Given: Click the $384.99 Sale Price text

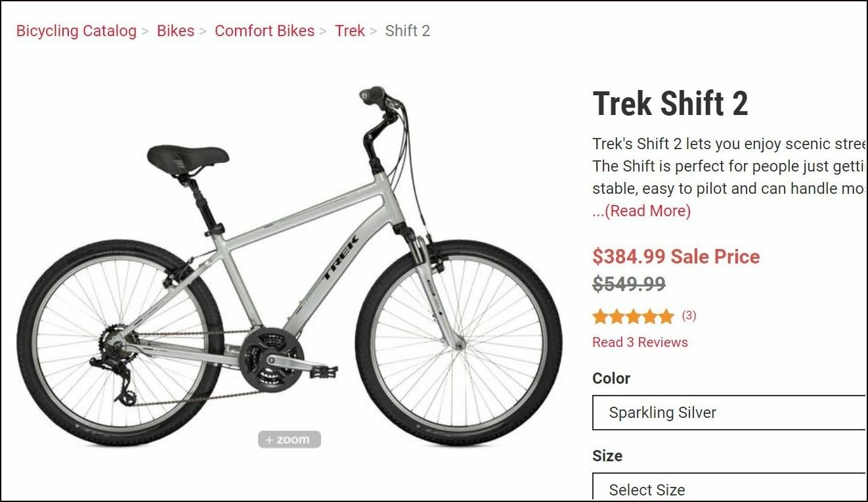Looking at the screenshot, I should pos(676,256).
